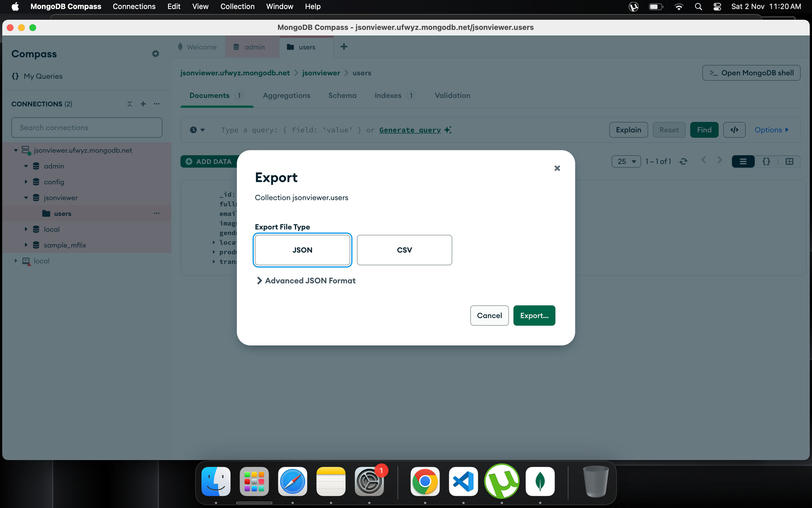Click the export query to language code icon
This screenshot has width=812, height=508.
click(734, 130)
